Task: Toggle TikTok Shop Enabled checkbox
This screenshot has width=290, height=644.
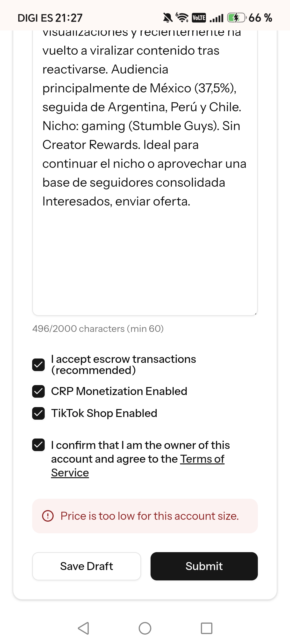Action: pyautogui.click(x=38, y=413)
